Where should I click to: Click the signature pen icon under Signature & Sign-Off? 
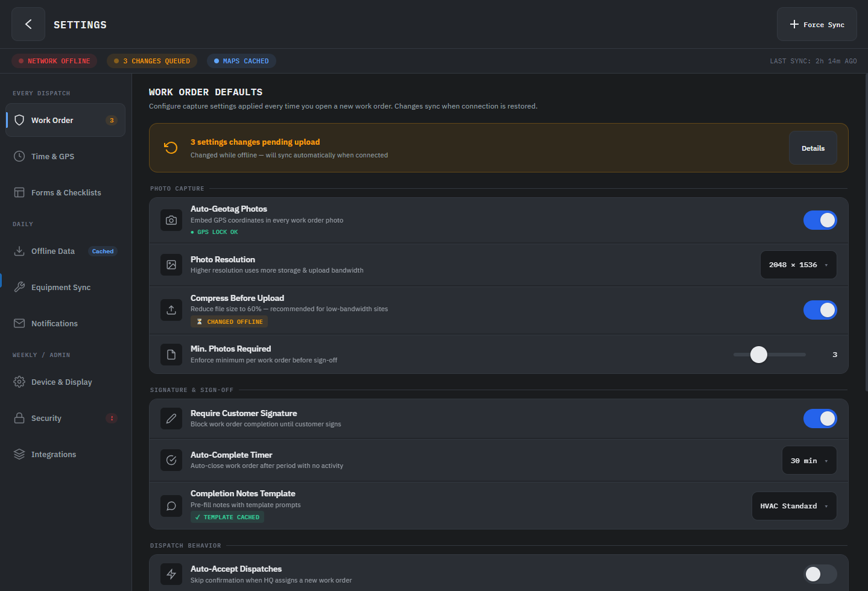point(171,418)
